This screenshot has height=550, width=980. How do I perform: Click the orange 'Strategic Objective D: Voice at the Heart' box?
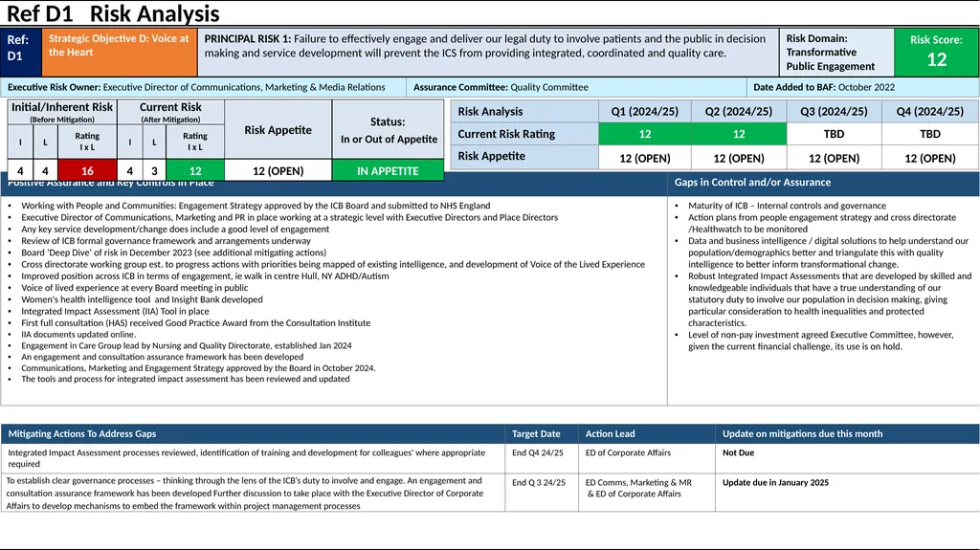pyautogui.click(x=120, y=52)
